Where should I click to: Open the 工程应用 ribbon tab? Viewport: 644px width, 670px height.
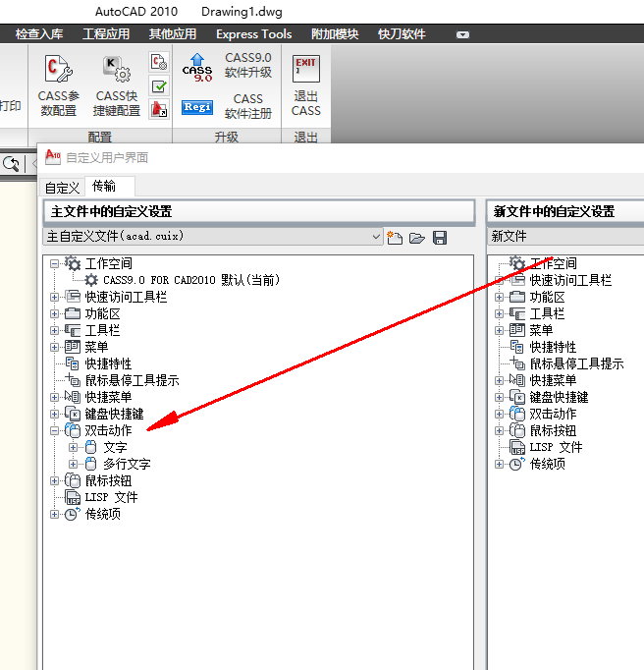[x=106, y=34]
